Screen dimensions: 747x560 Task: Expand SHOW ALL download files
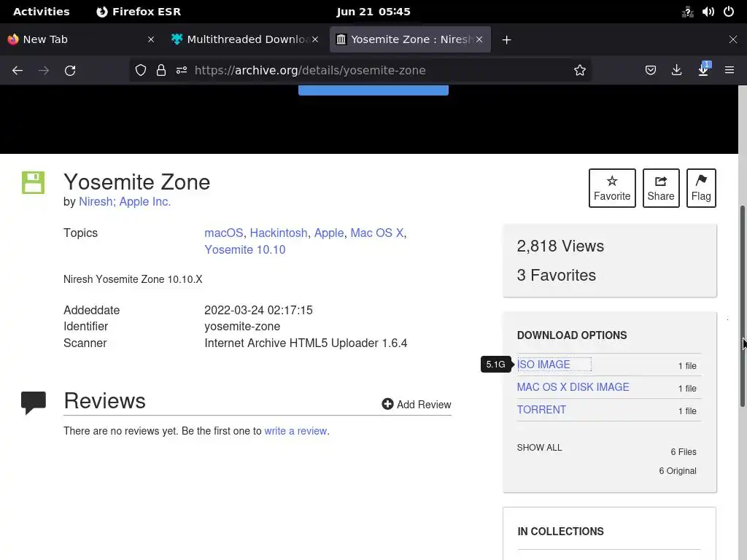click(539, 448)
